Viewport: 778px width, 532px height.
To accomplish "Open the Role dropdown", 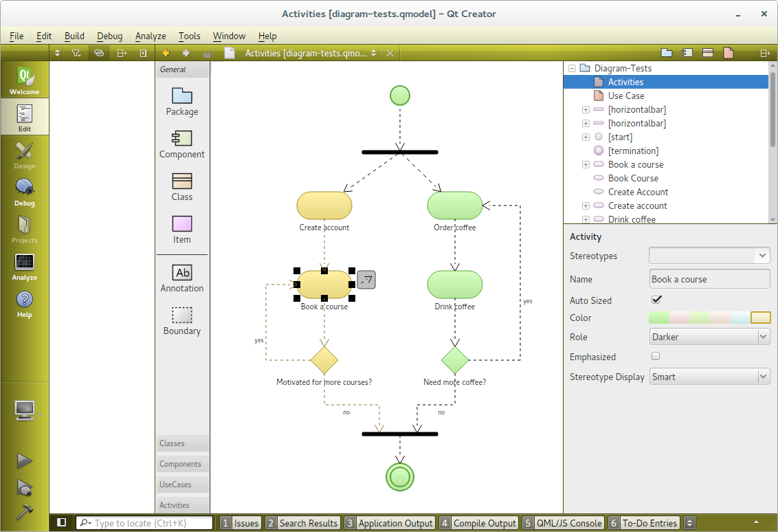I will 709,337.
